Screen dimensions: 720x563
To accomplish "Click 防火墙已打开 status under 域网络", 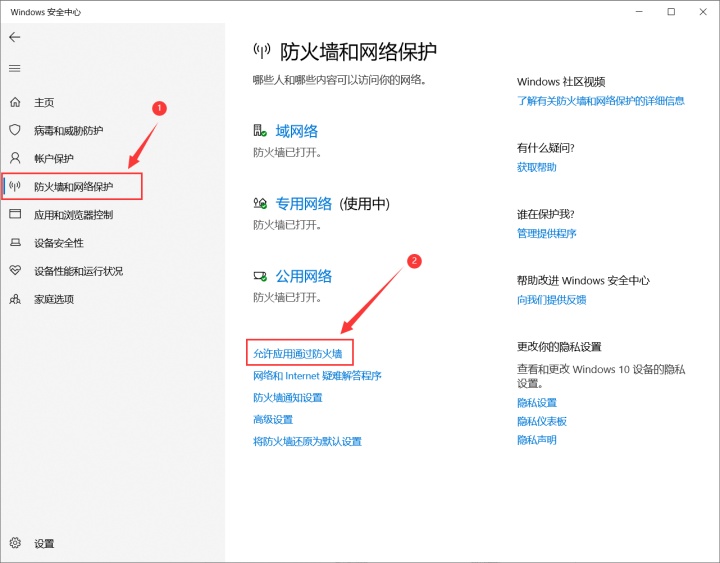I will [x=287, y=152].
